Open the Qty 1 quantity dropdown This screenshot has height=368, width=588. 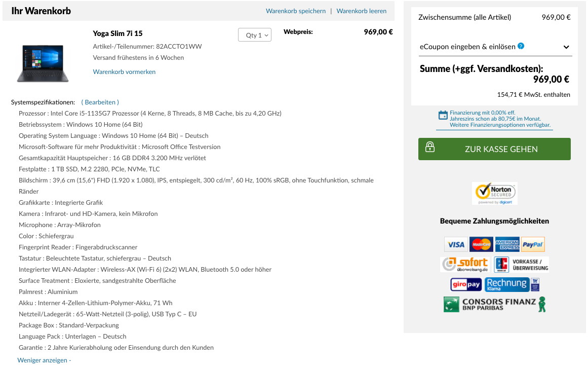(255, 35)
